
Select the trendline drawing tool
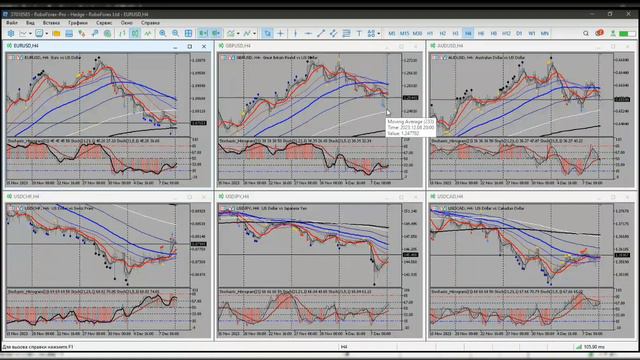[x=321, y=33]
